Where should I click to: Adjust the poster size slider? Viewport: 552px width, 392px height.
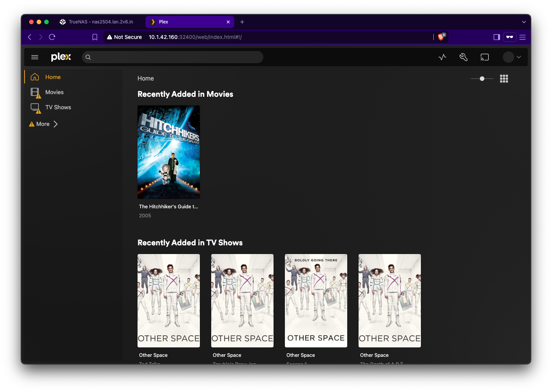(482, 79)
